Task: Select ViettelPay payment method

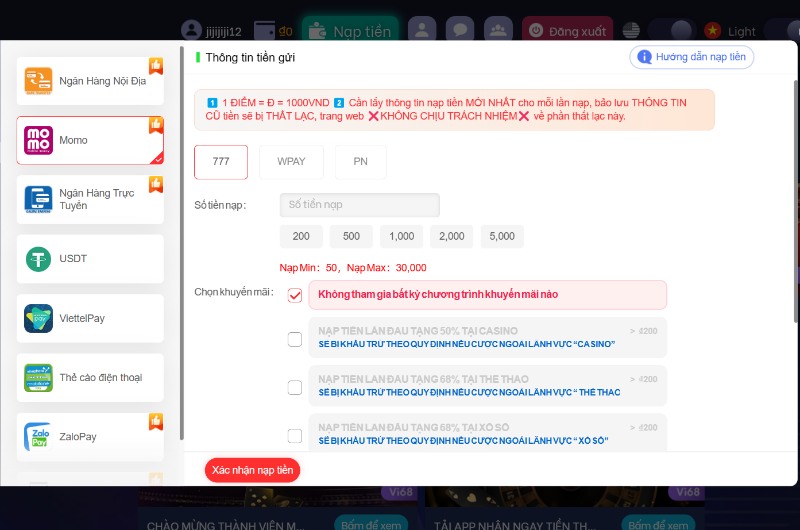Action: [90, 318]
